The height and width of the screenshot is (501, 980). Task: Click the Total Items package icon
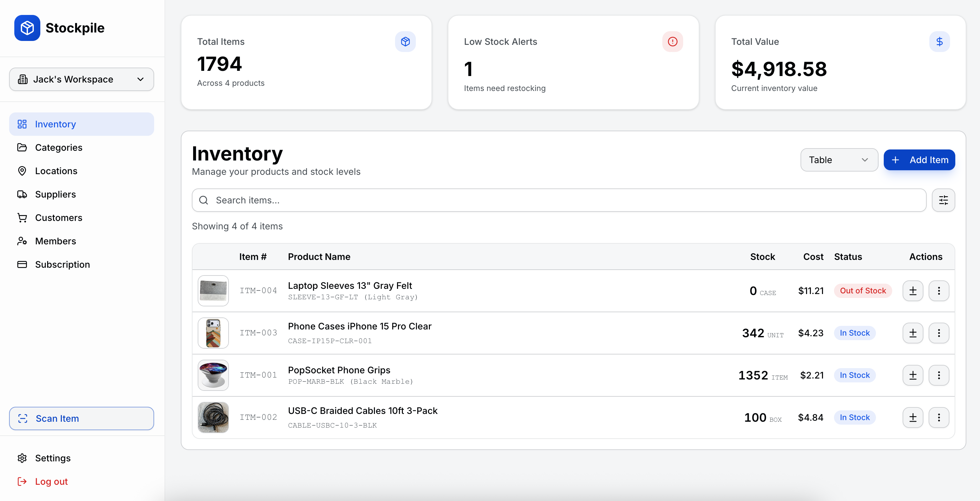click(405, 42)
